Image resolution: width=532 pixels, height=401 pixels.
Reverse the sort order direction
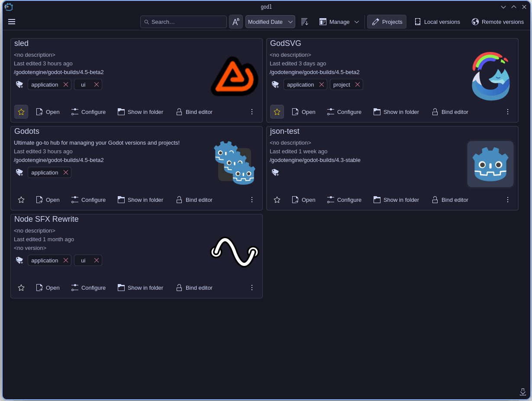pyautogui.click(x=305, y=22)
